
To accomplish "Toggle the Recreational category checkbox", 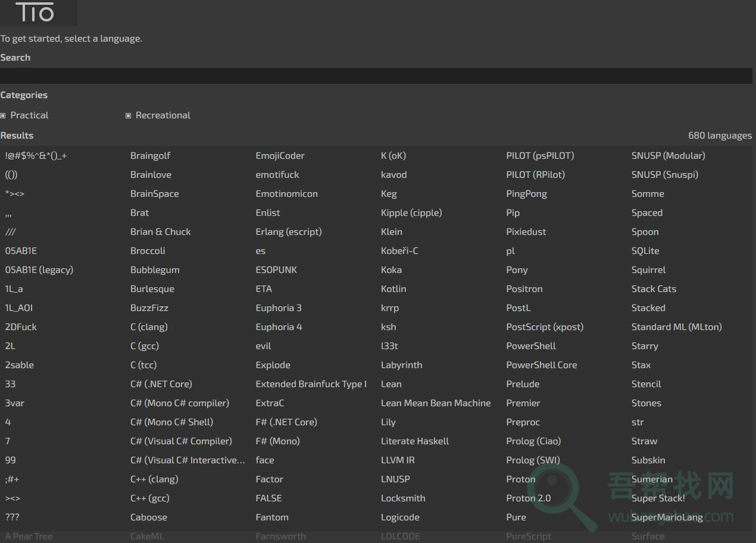I will click(x=128, y=115).
